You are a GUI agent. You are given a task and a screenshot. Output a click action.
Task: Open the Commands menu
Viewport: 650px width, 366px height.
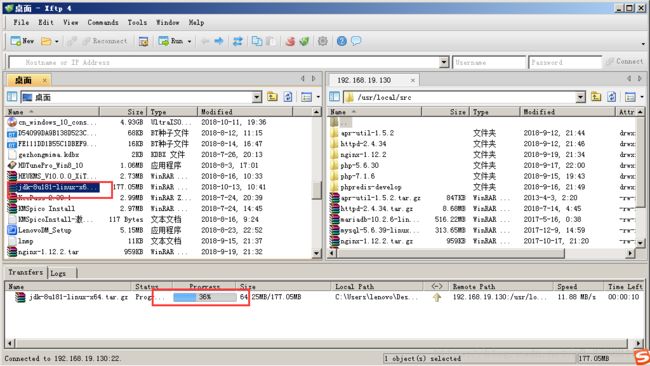103,22
